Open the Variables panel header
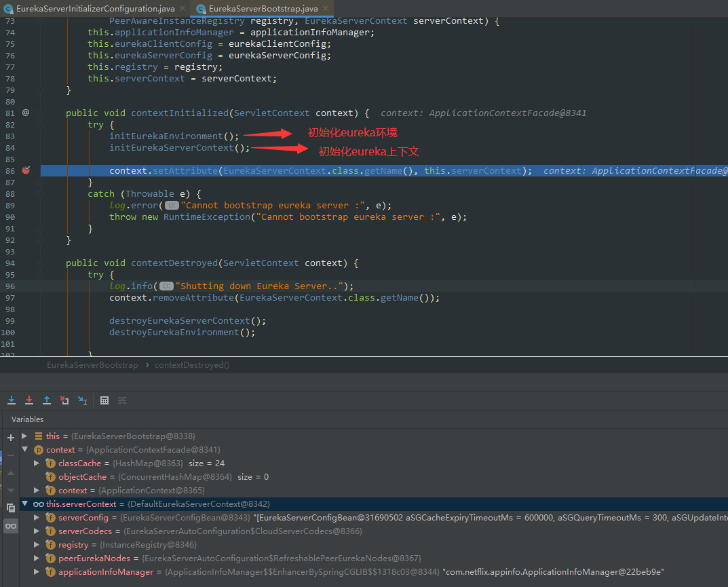 coord(27,419)
